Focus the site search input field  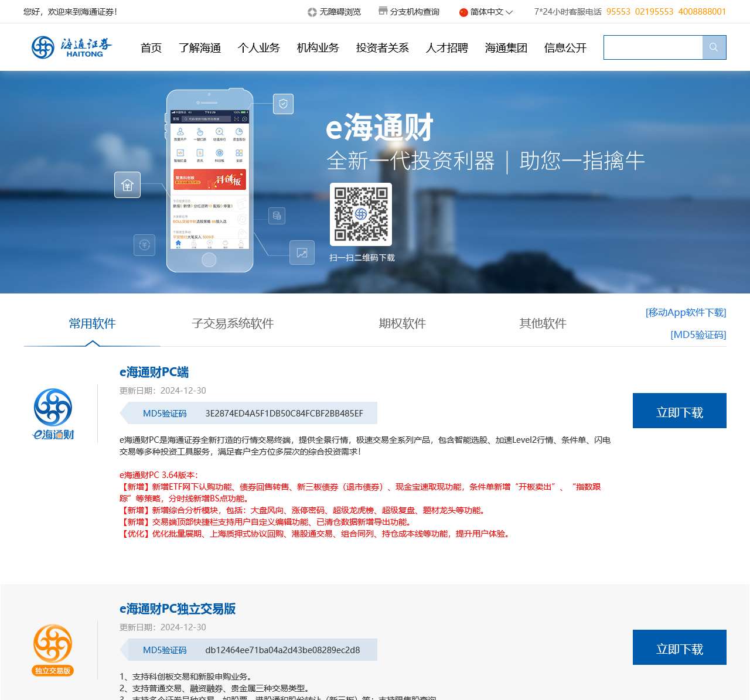pyautogui.click(x=653, y=47)
